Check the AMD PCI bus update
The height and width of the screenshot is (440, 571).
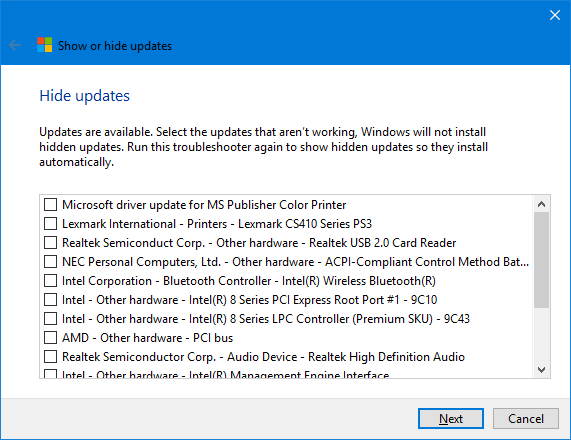[50, 338]
